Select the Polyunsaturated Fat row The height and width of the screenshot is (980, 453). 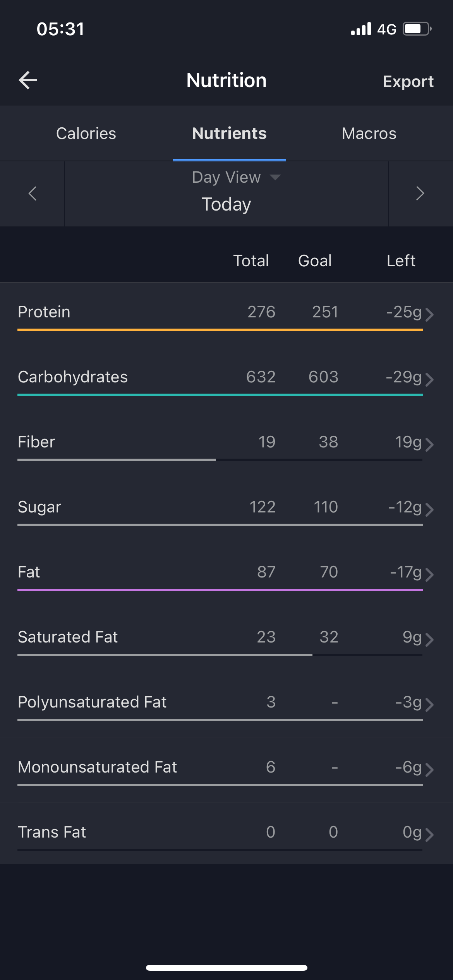tap(226, 705)
